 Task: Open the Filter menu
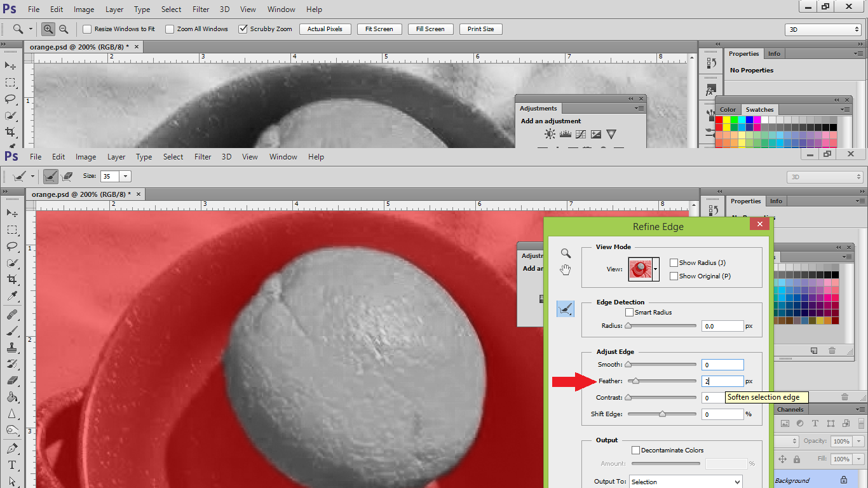coord(203,156)
